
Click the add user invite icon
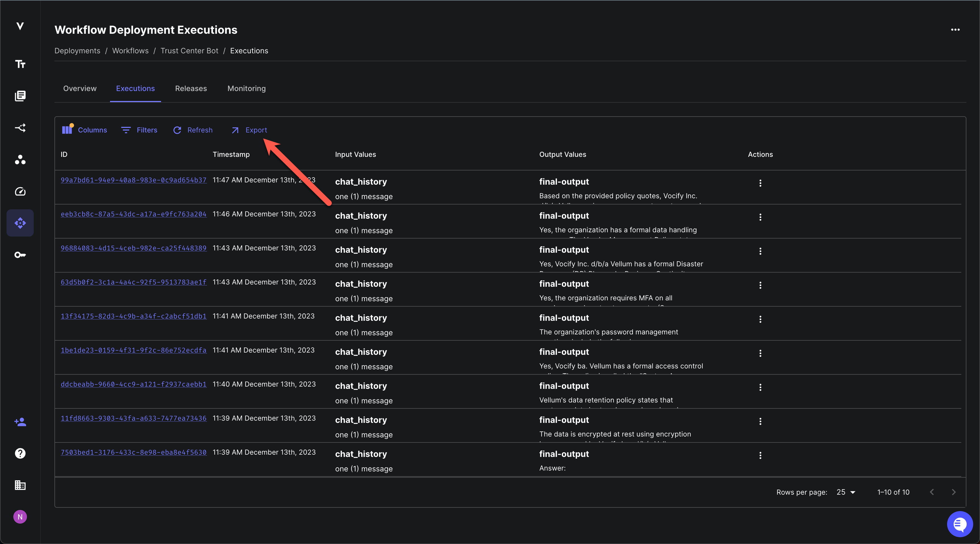pyautogui.click(x=20, y=421)
